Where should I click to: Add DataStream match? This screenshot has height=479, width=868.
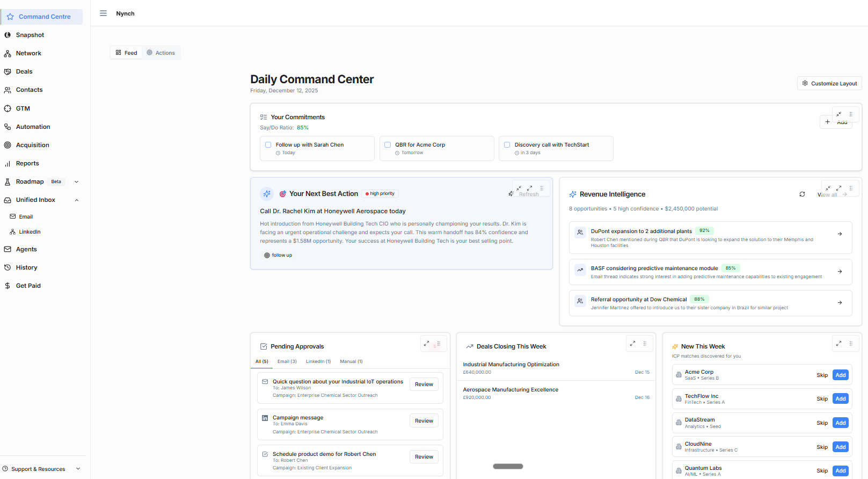[841, 423]
